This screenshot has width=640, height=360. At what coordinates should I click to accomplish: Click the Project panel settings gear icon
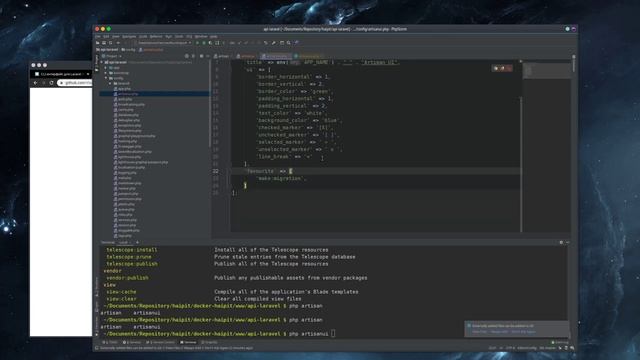201,56
